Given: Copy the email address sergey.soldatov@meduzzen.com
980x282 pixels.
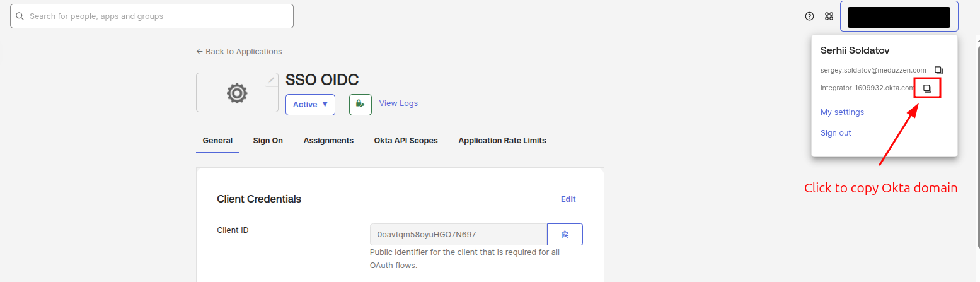Looking at the screenshot, I should tap(939, 70).
